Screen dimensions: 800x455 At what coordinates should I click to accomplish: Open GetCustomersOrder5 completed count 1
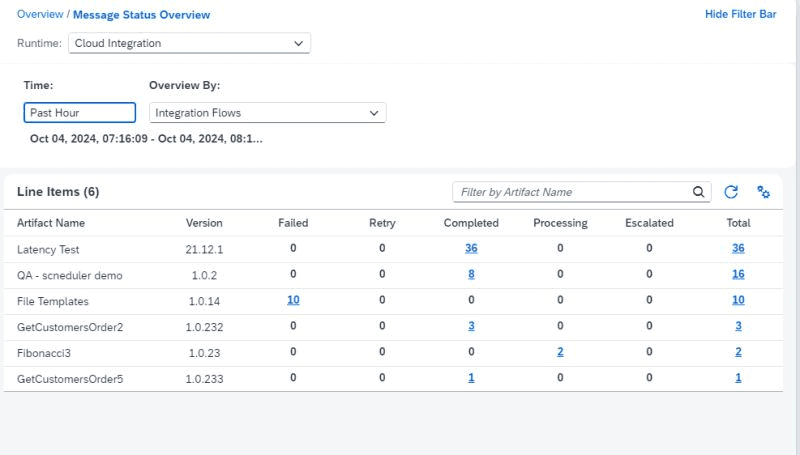[471, 378]
